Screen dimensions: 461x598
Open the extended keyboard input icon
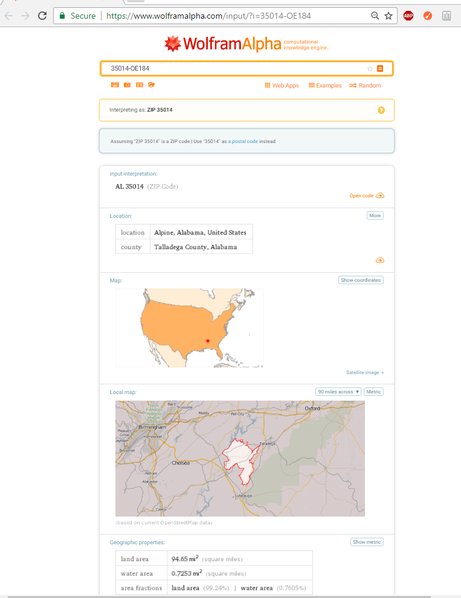115,85
